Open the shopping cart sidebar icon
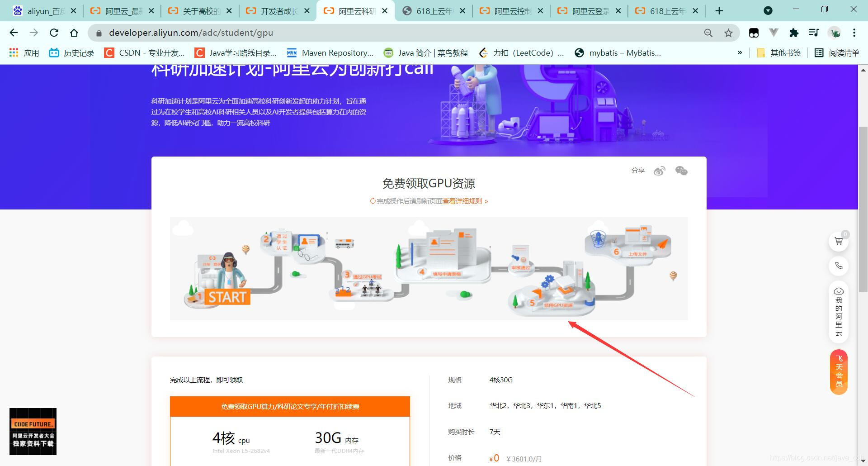 tap(839, 241)
